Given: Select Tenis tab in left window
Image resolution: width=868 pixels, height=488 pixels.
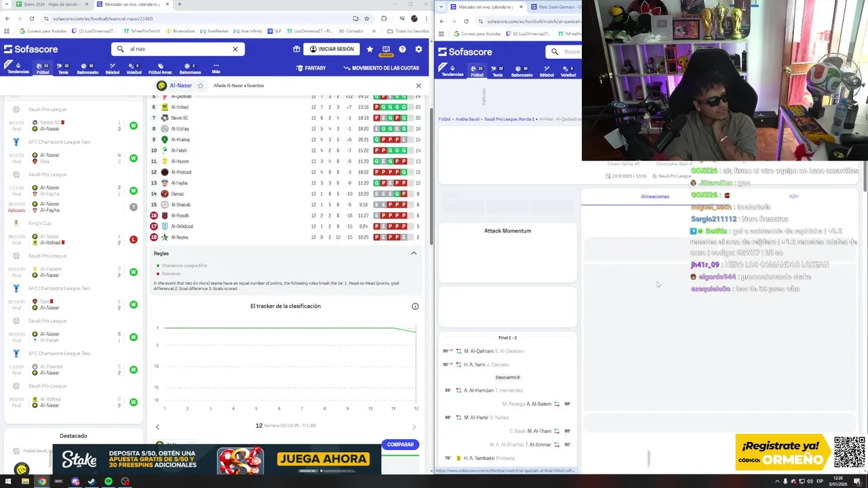Looking at the screenshot, I should 63,69.
